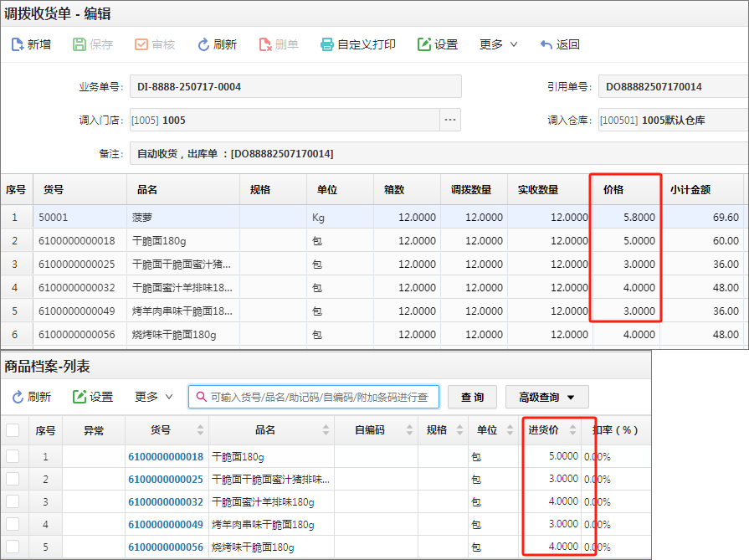Image resolution: width=749 pixels, height=560 pixels.
Task: Check the box for product 6100000000032
Action: (13, 501)
